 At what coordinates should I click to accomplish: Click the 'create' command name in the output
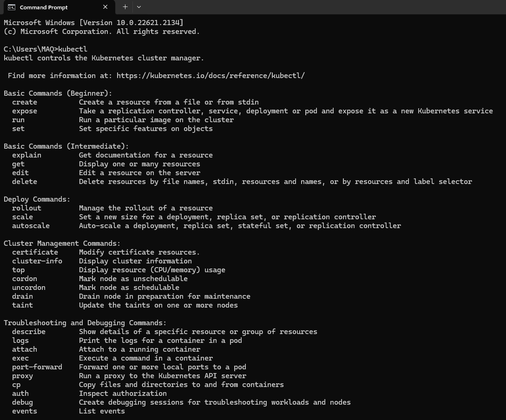[25, 102]
